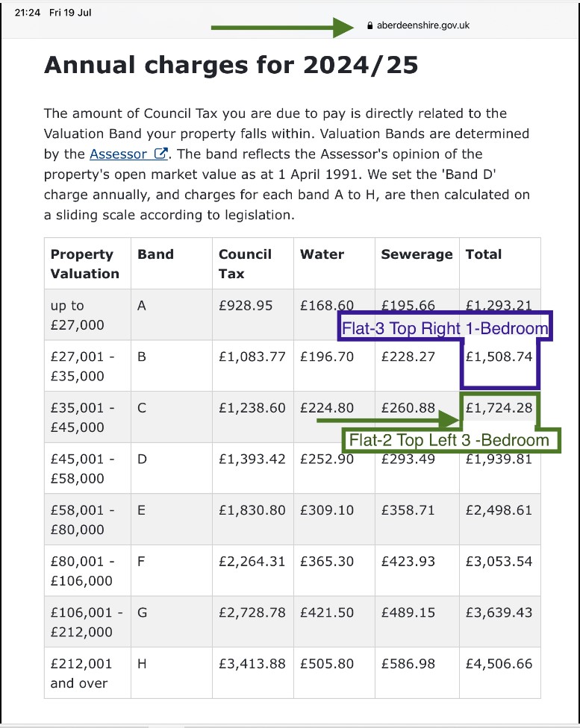The width and height of the screenshot is (580, 728).
Task: Select the Flat-3 Top Right 1-Bedroom label
Action: pos(445,328)
